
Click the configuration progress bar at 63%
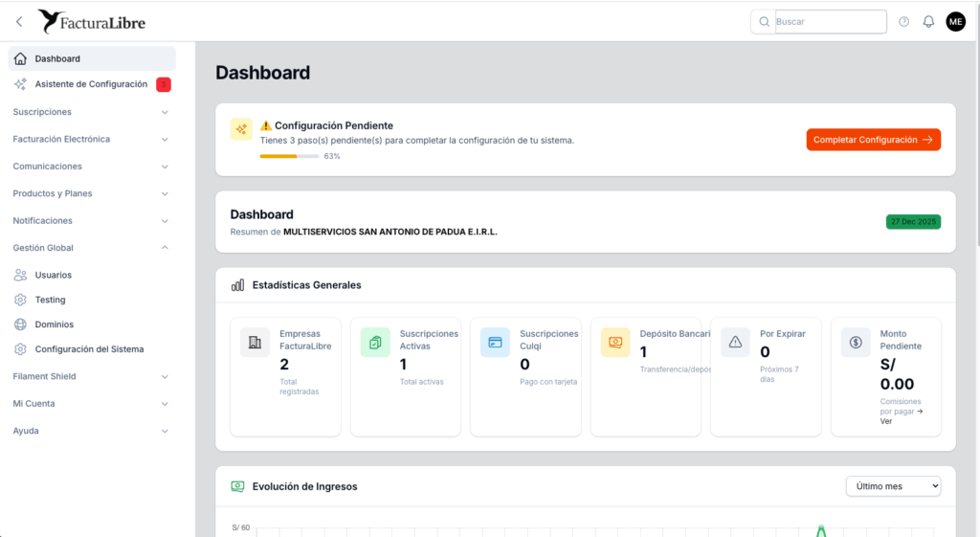pyautogui.click(x=289, y=156)
